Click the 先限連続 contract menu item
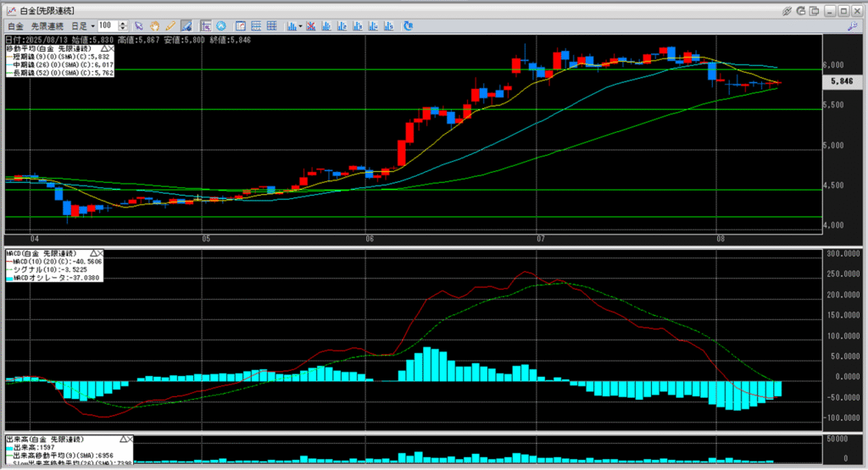The height and width of the screenshot is (470, 868). pyautogui.click(x=47, y=26)
